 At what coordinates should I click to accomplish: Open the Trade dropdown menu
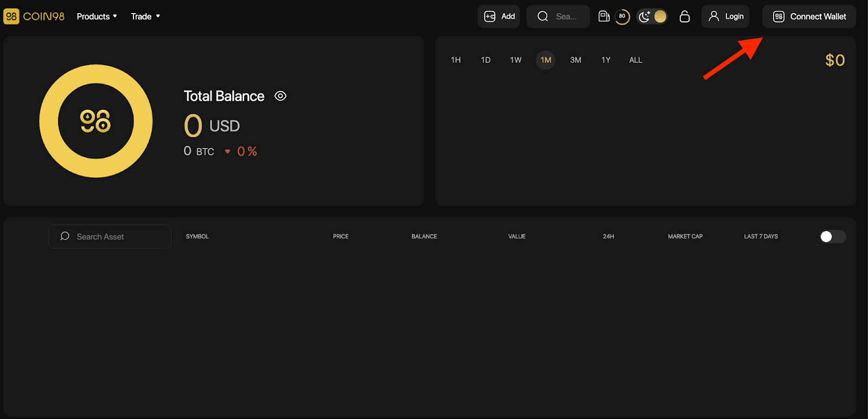click(145, 16)
